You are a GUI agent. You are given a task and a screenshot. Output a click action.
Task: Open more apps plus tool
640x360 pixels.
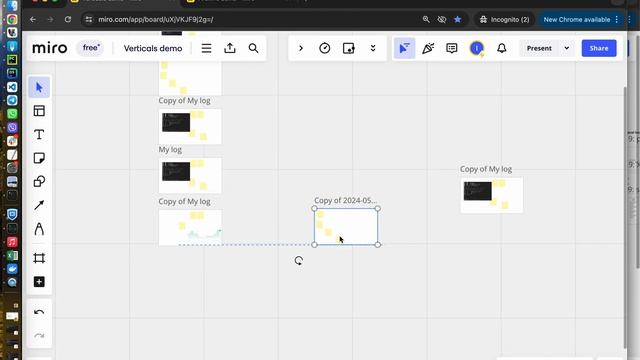(x=39, y=282)
